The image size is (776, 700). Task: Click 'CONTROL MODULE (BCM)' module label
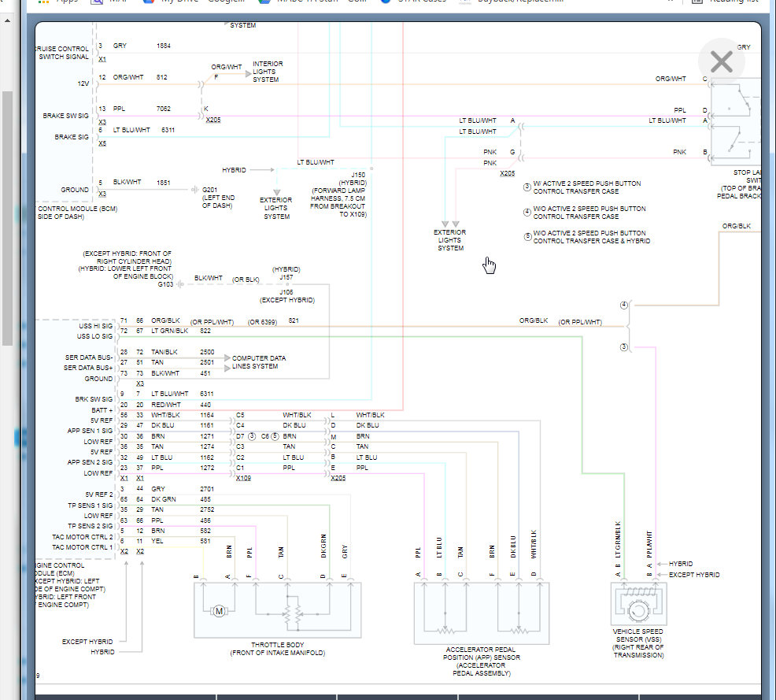(x=78, y=209)
